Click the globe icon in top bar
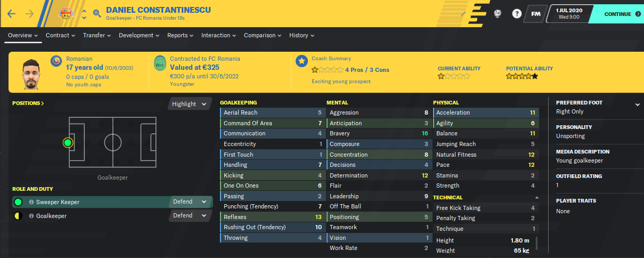This screenshot has height=258, width=644. pos(498,14)
